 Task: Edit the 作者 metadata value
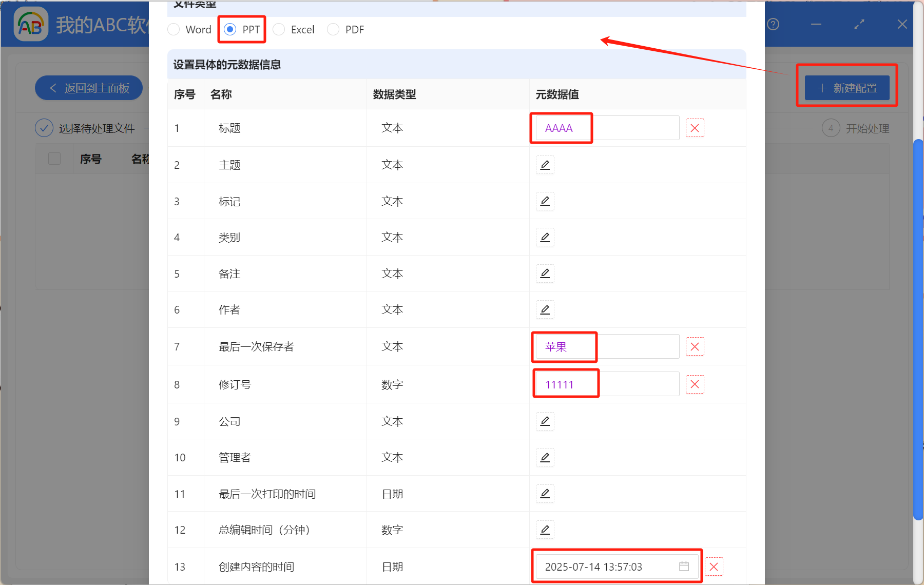545,309
